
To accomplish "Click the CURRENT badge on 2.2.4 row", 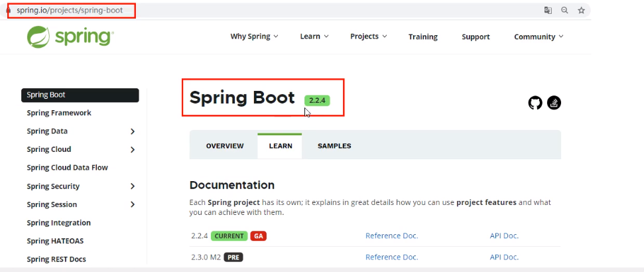I will click(229, 236).
